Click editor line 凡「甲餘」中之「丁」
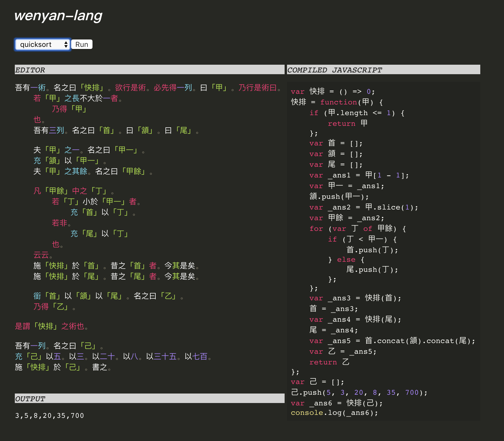This screenshot has height=441, width=504. [x=74, y=191]
